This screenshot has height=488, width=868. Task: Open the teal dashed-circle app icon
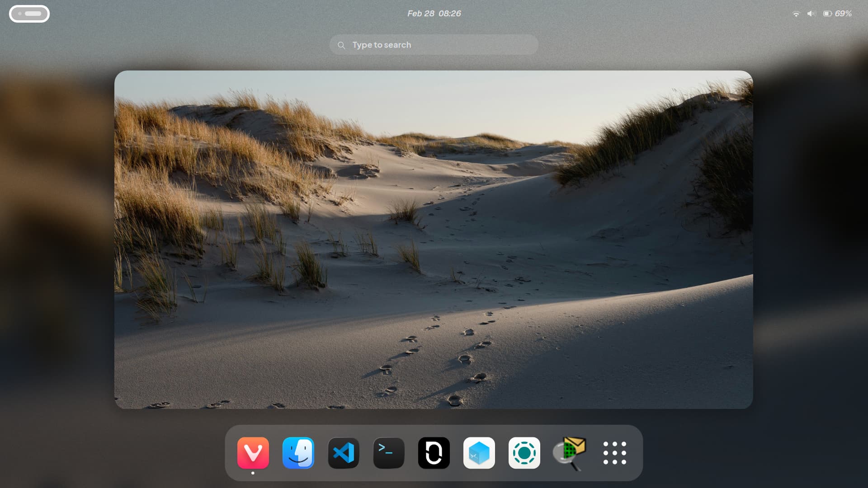(524, 452)
